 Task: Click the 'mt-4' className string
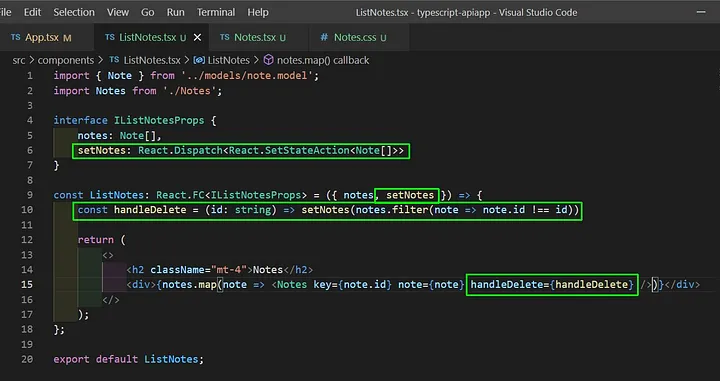tap(229, 269)
